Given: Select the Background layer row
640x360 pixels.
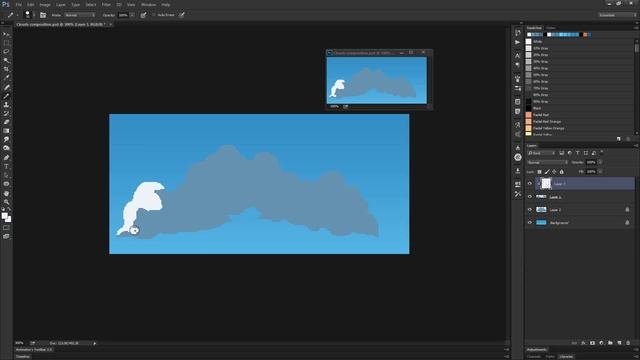Looking at the screenshot, I should point(580,223).
